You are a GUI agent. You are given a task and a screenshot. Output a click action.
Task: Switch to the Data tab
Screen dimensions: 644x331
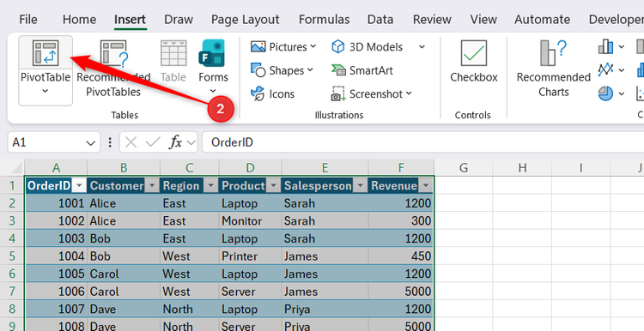coord(380,19)
